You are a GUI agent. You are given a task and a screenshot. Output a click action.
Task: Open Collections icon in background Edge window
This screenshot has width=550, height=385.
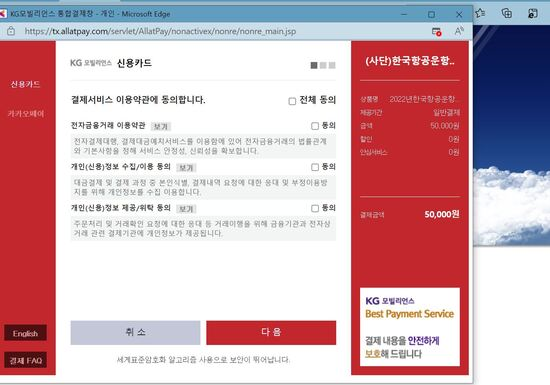click(x=507, y=13)
